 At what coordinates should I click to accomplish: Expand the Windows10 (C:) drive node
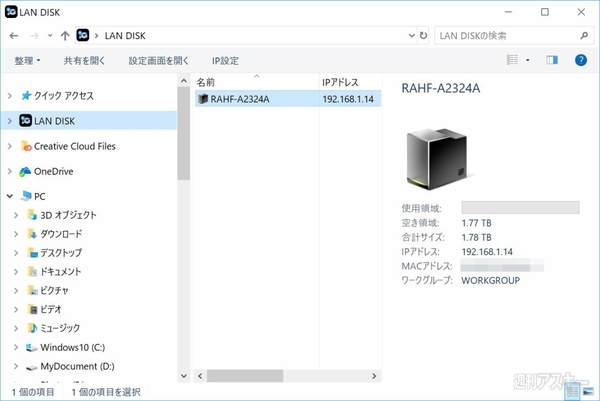click(x=16, y=347)
